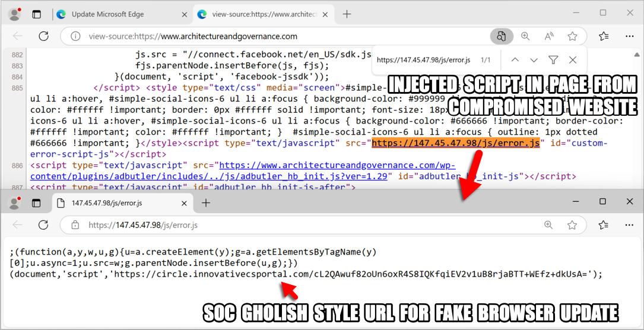Open the profile avatar in the error.js window

[15, 202]
